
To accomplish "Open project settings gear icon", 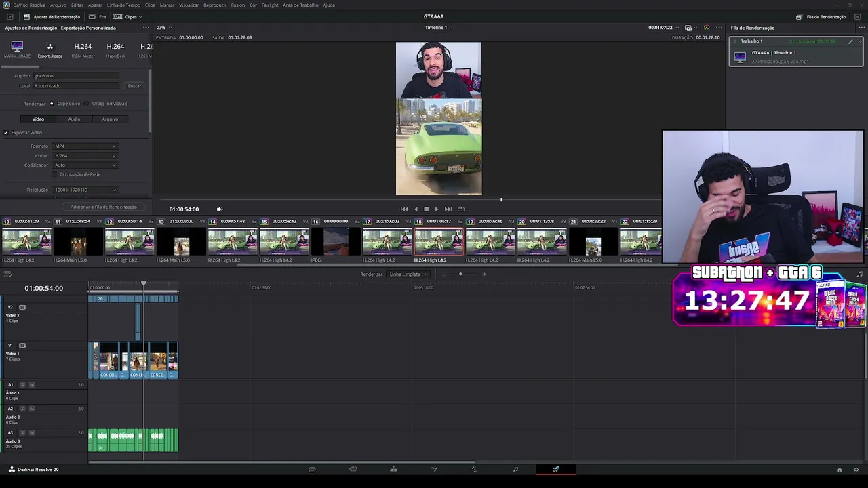I will (x=856, y=469).
